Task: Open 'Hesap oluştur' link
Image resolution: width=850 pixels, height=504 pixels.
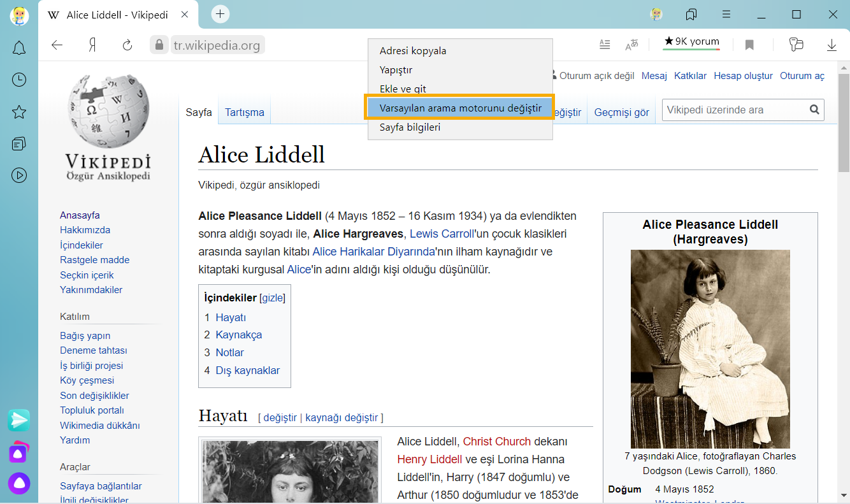Action: click(x=743, y=76)
